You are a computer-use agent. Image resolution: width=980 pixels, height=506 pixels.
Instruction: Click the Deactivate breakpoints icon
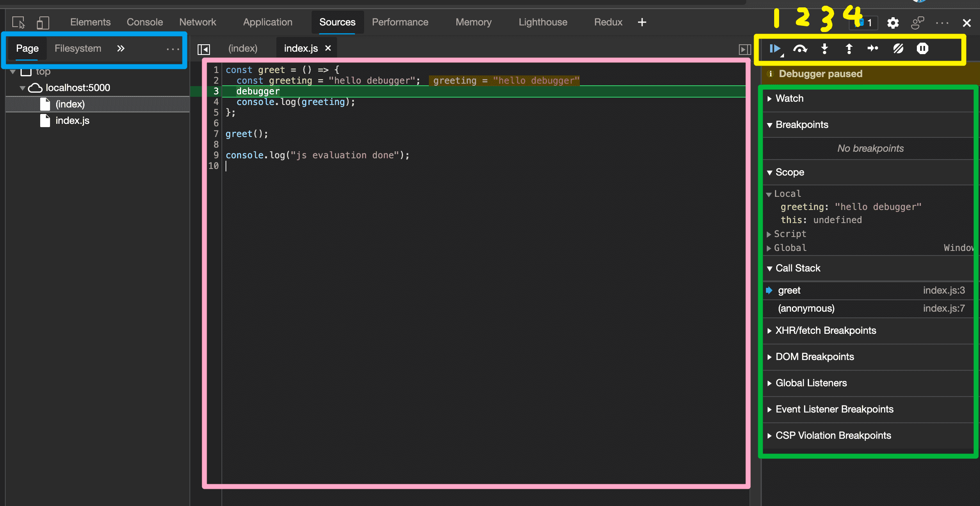click(899, 48)
